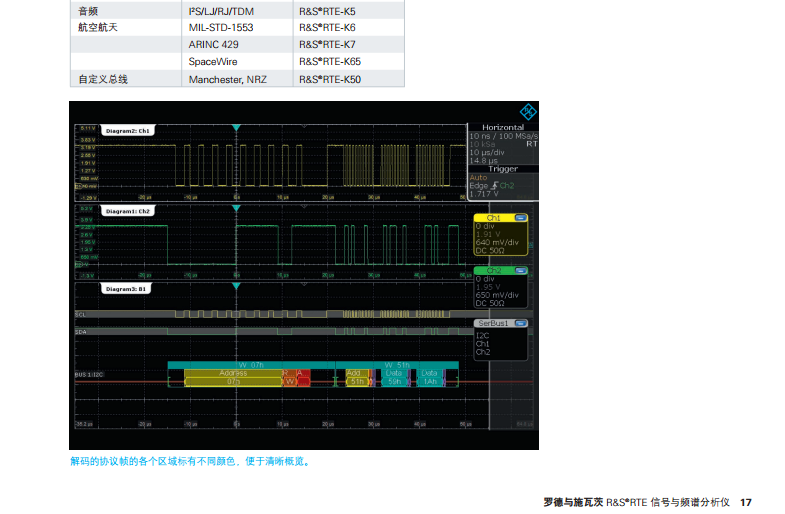
Task: Click the 650 mV/div value in Ch2
Action: [497, 295]
